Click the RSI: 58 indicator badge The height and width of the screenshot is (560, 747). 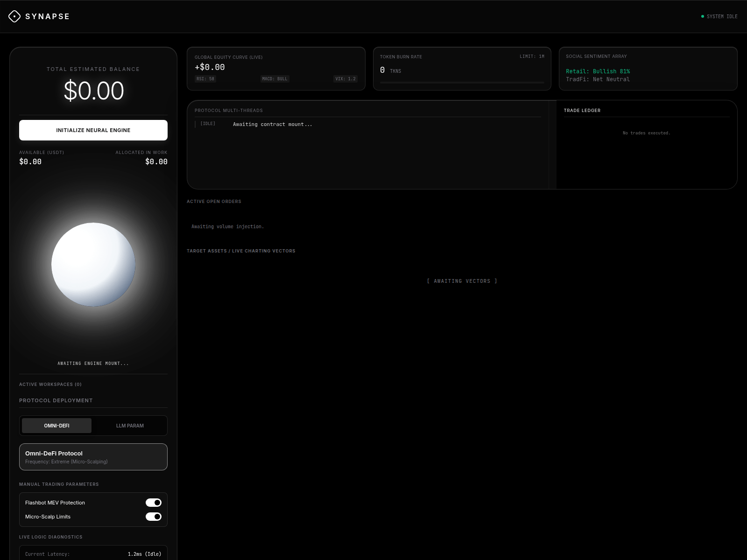(205, 79)
